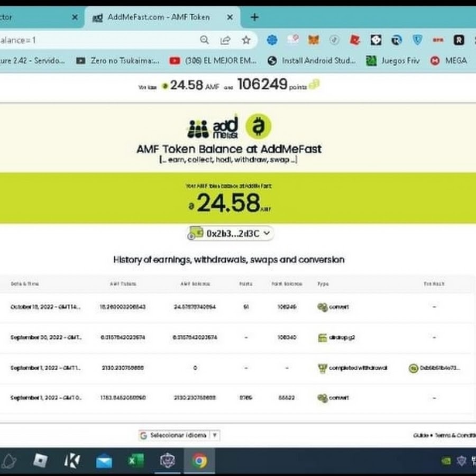This screenshot has width=476, height=476.
Task: Click the Guide link in the footer
Action: coord(421,435)
